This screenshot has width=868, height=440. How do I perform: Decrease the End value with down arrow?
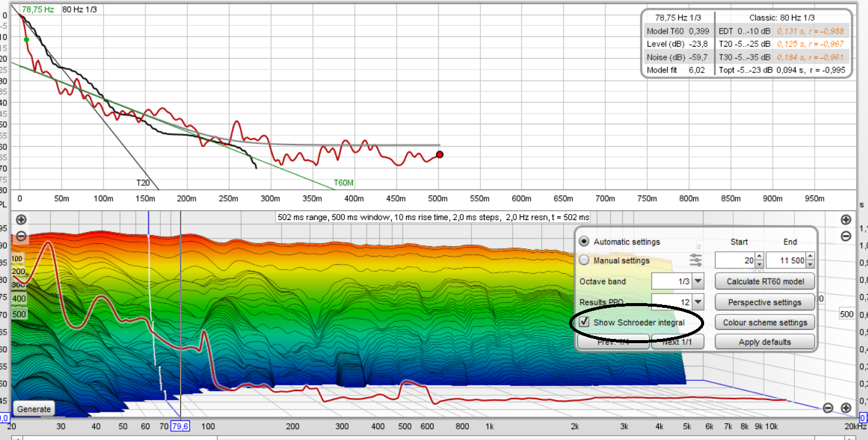click(810, 264)
